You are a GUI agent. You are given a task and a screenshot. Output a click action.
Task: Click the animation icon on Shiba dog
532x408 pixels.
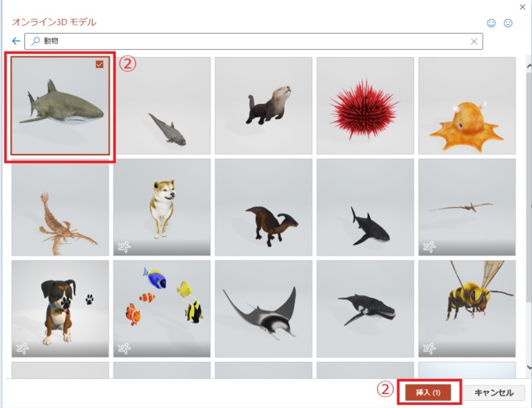(x=124, y=247)
